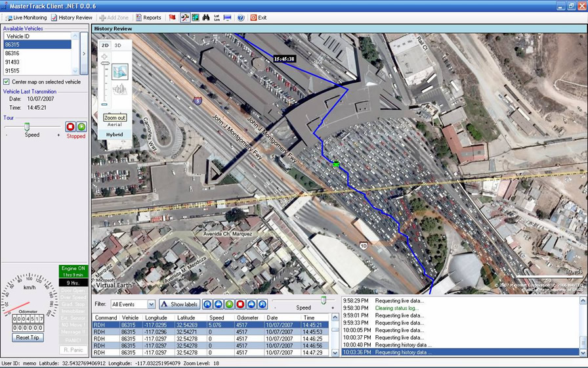The height and width of the screenshot is (368, 588).
Task: Click the Longitude column header
Action: tap(159, 317)
